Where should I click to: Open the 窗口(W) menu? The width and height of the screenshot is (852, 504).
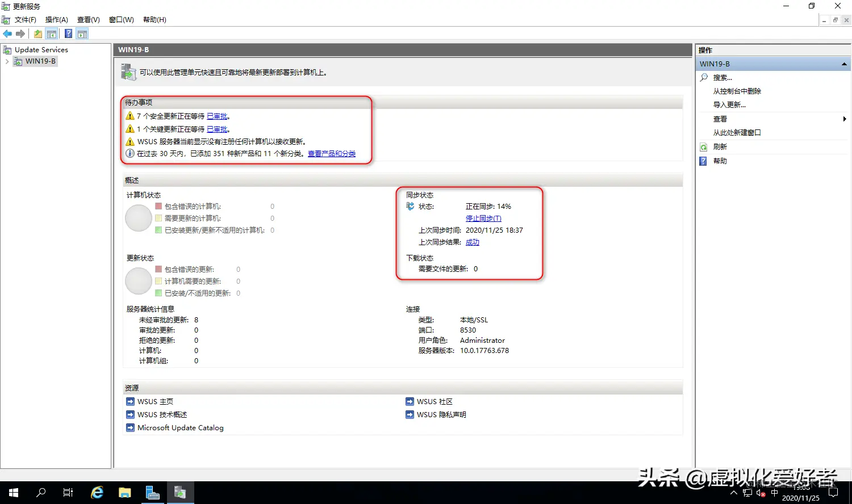coord(121,19)
